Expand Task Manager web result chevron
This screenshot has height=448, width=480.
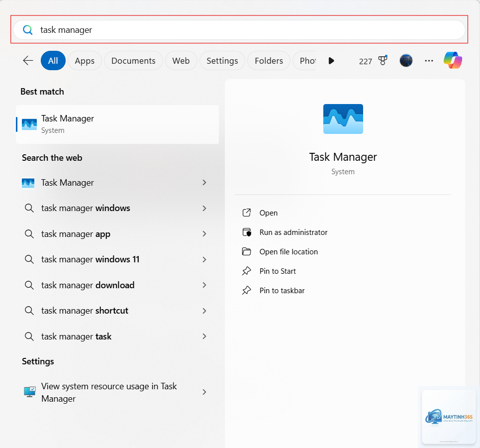coord(204,183)
